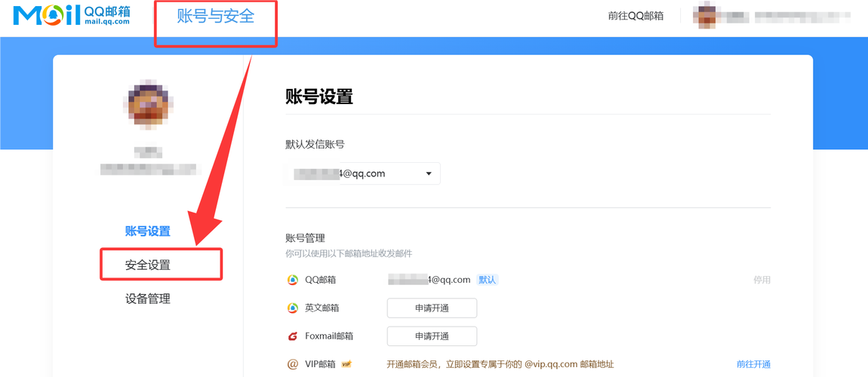Click 申请开通 for Foxmail邮箱
The image size is (868, 377).
pyautogui.click(x=432, y=336)
